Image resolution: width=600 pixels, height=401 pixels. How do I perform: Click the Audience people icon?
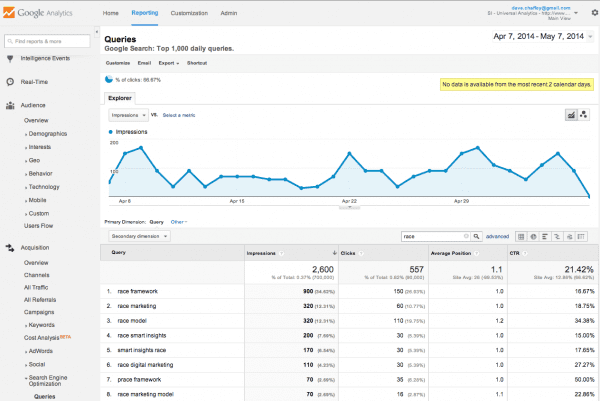pos(10,105)
